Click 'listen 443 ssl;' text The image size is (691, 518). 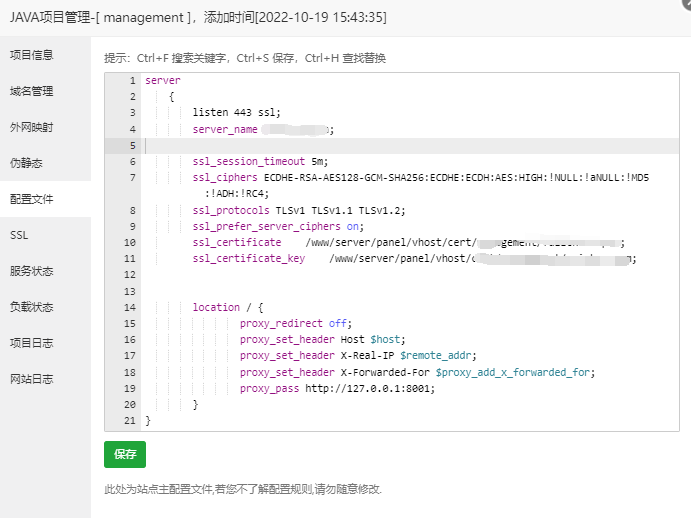tap(236, 113)
